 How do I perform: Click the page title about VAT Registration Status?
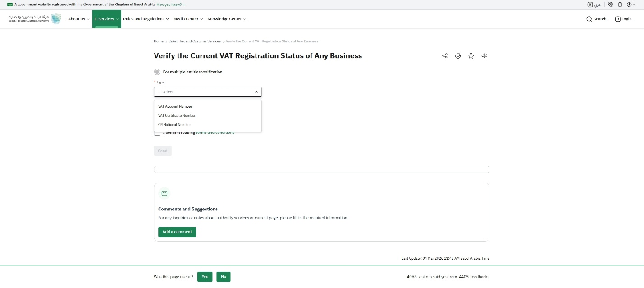258,56
